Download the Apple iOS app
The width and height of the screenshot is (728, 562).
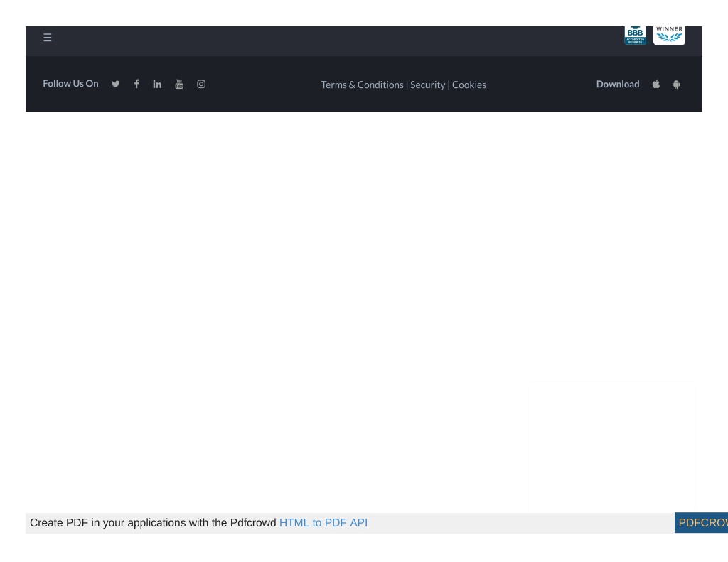click(x=656, y=84)
